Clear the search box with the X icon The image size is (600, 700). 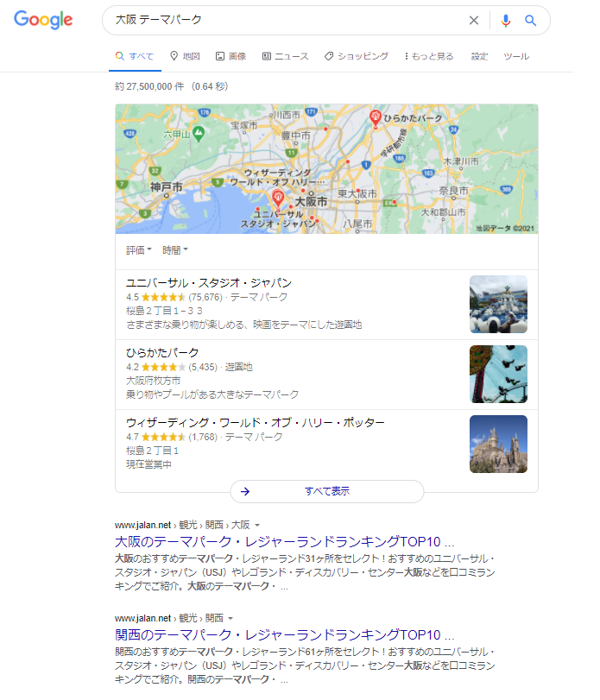(474, 20)
